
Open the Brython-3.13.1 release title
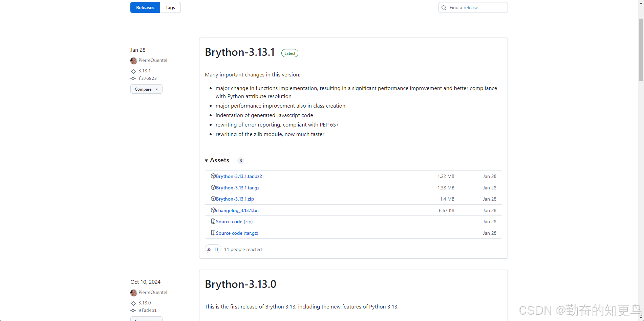(240, 52)
